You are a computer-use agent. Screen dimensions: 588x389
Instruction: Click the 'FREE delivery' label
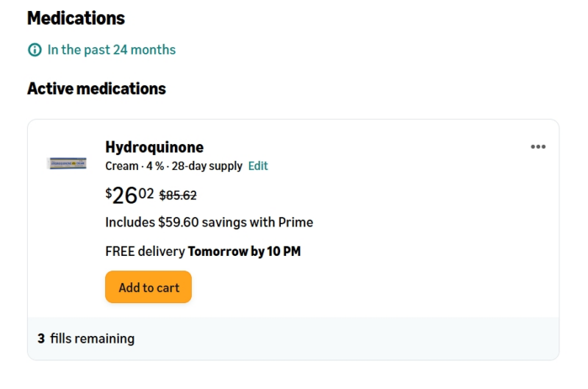click(145, 251)
